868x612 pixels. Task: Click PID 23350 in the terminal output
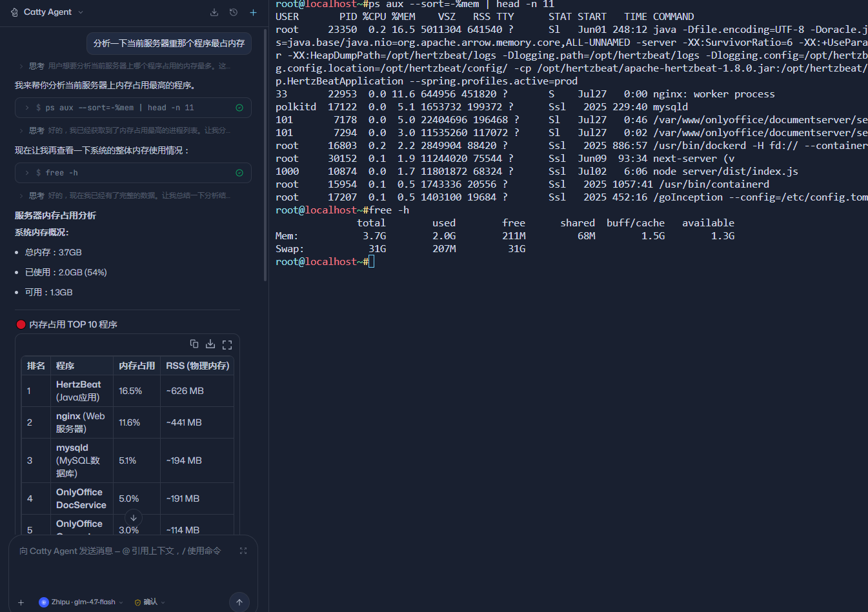click(343, 30)
